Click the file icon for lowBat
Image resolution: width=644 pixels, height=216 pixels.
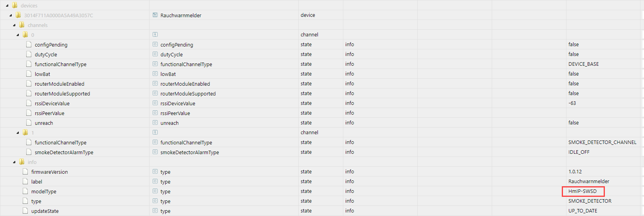pyautogui.click(x=29, y=74)
